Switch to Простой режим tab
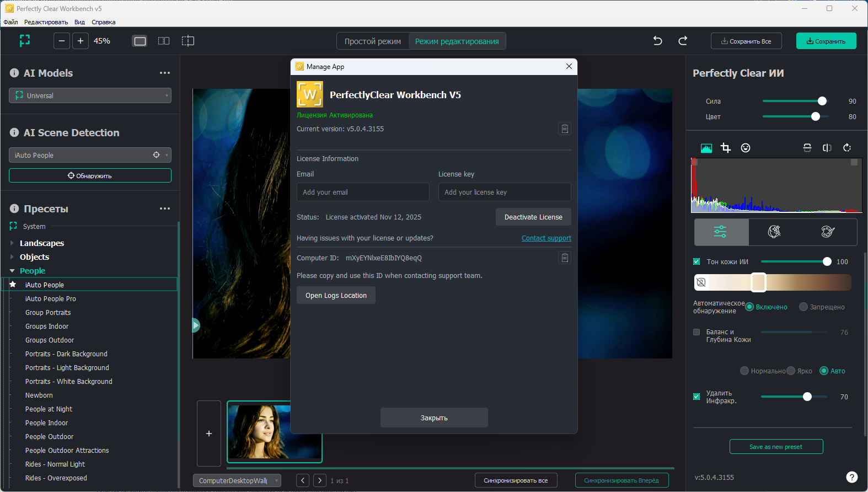This screenshot has width=868, height=492. pyautogui.click(x=373, y=41)
